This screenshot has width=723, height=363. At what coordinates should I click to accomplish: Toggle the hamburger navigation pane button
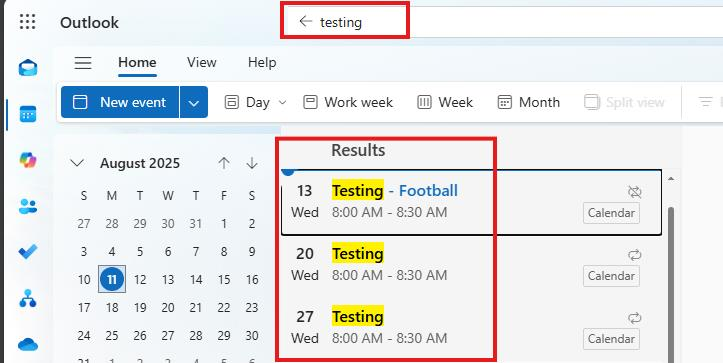83,63
